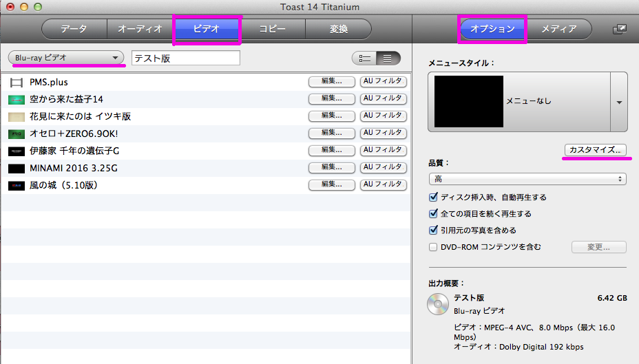Open AU フィルタ for MINAMI 2016 3.25G

(383, 167)
